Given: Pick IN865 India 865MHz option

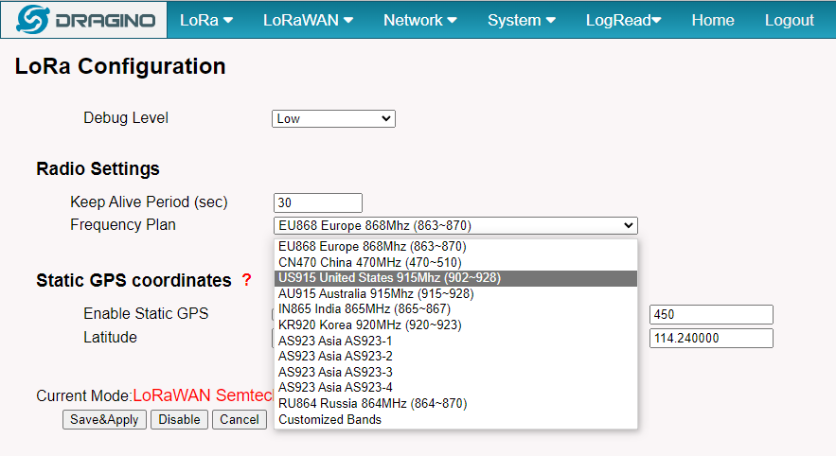Looking at the screenshot, I should point(455,309).
